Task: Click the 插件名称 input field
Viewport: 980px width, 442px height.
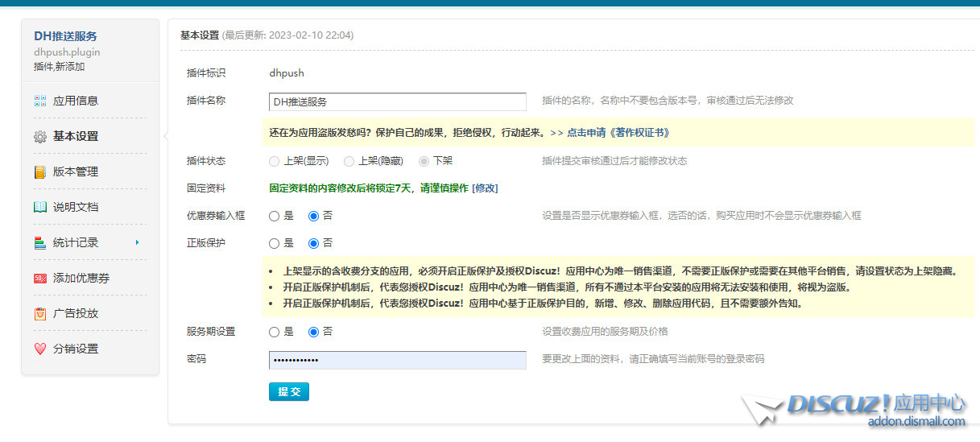Action: pyautogui.click(x=398, y=101)
